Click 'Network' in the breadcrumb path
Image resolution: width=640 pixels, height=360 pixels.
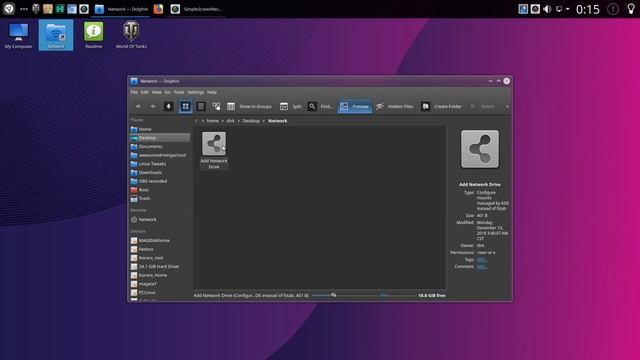(x=278, y=121)
